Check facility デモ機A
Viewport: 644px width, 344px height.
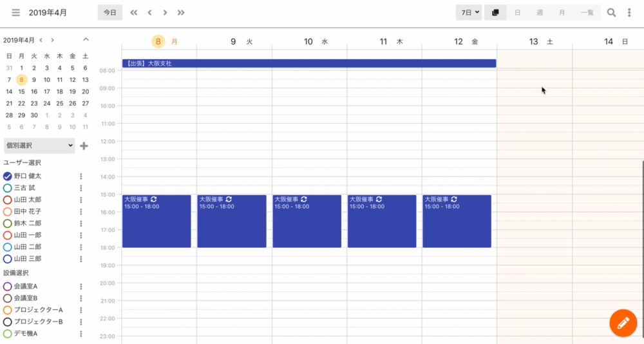click(x=7, y=334)
